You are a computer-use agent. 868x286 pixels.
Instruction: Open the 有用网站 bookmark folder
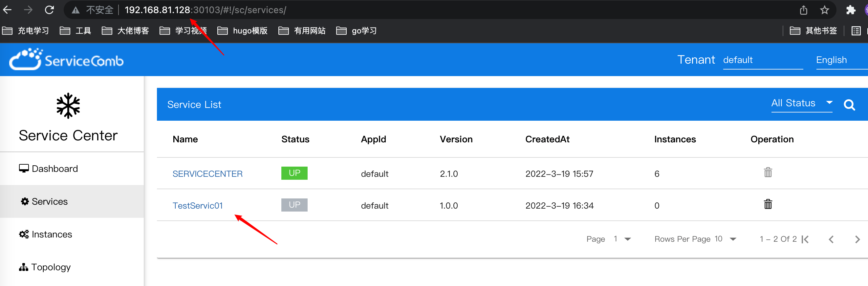pyautogui.click(x=302, y=31)
